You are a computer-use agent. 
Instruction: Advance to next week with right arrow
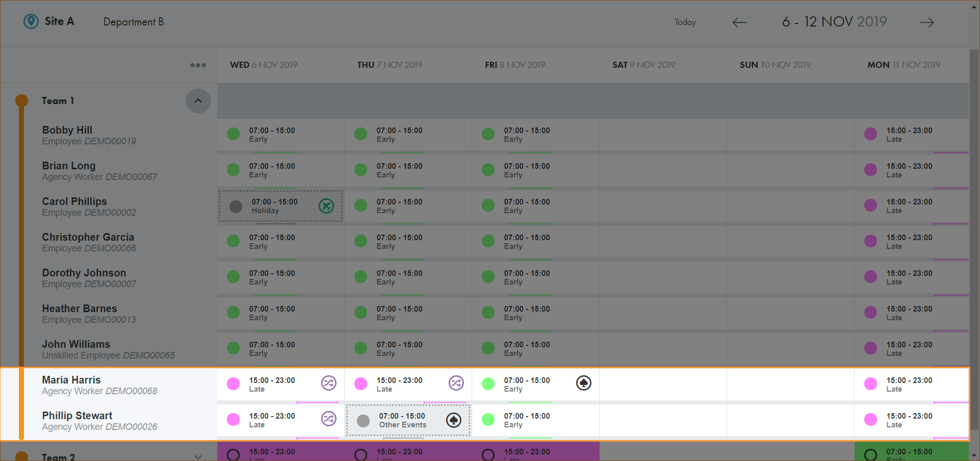pyautogui.click(x=926, y=22)
